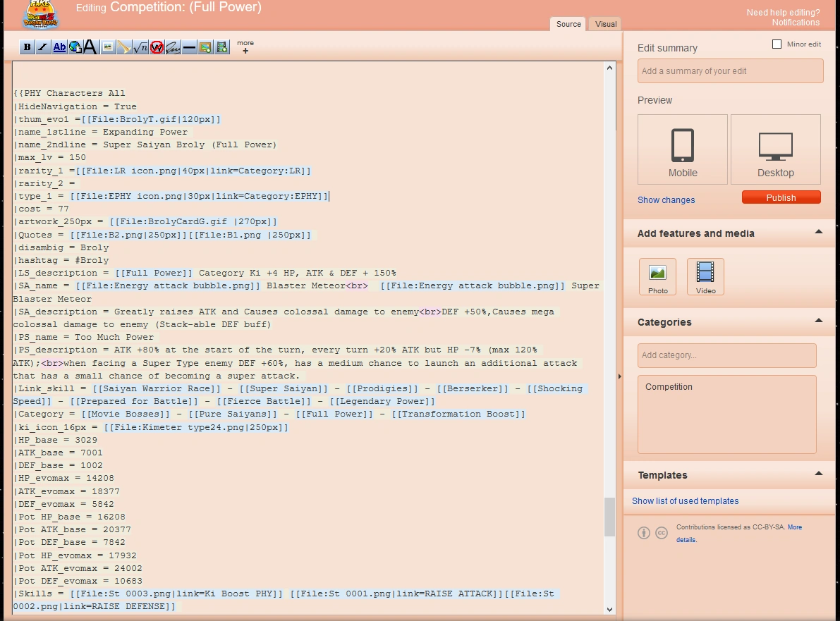
Task: Collapse the Templates section
Action: (x=818, y=473)
